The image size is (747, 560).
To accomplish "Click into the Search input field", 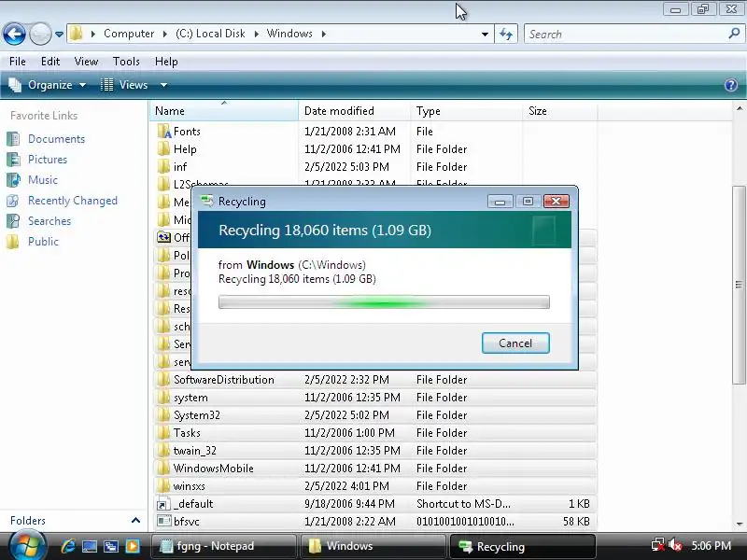I will tap(626, 35).
